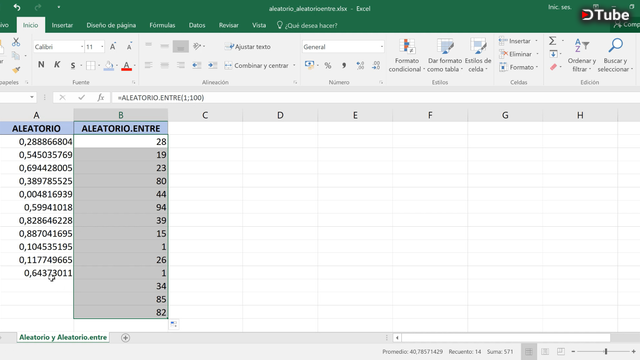640x360 pixels.
Task: Apply the fill color bucket
Action: pyautogui.click(x=109, y=65)
